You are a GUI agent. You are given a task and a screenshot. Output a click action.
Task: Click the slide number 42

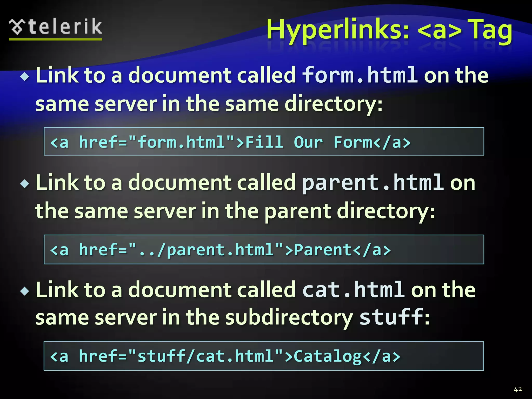(518, 389)
